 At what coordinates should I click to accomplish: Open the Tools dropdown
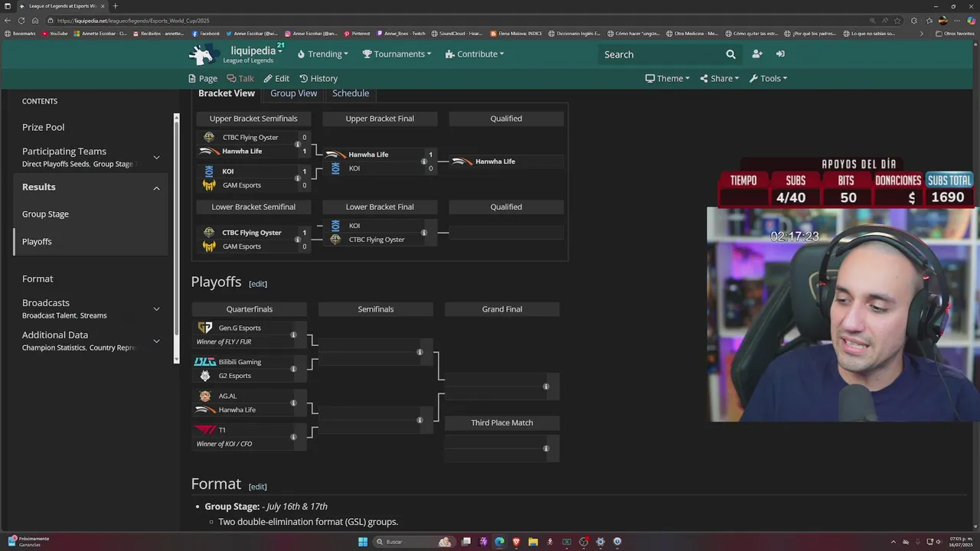click(x=768, y=78)
